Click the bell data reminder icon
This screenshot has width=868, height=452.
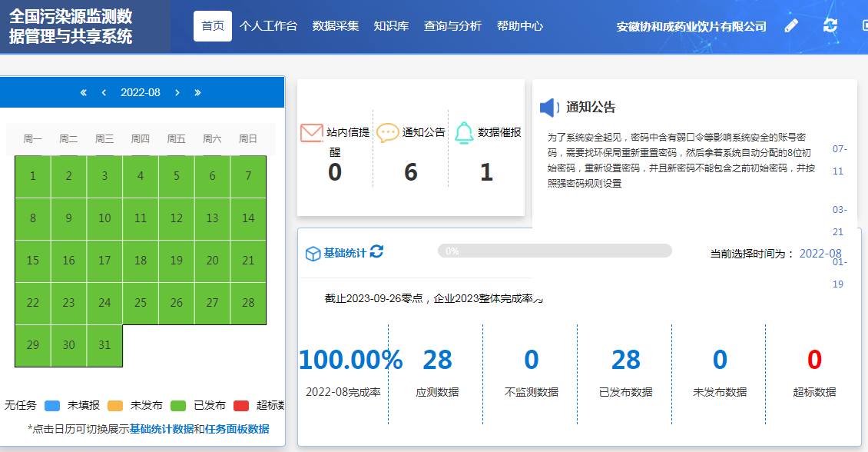click(464, 133)
